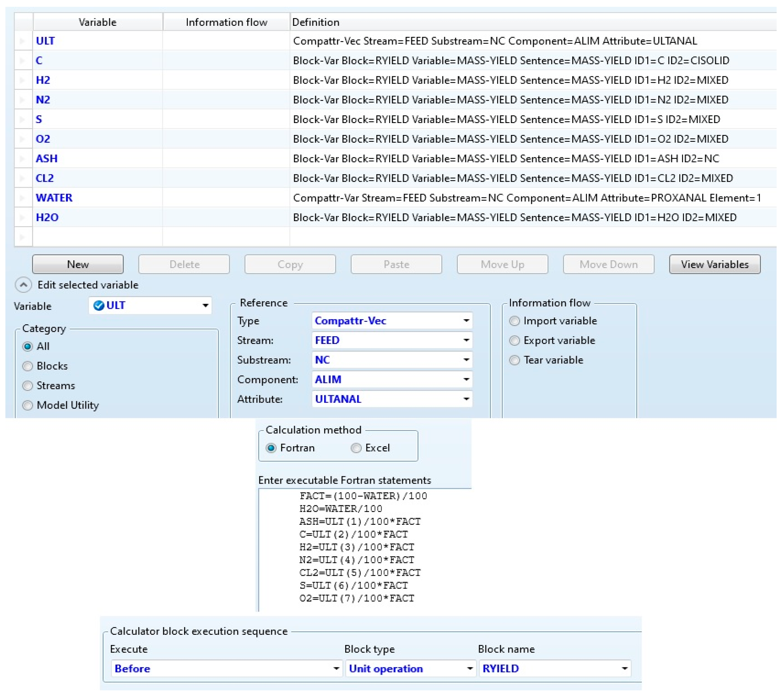
Task: Choose the Export variable option
Action: pos(515,340)
